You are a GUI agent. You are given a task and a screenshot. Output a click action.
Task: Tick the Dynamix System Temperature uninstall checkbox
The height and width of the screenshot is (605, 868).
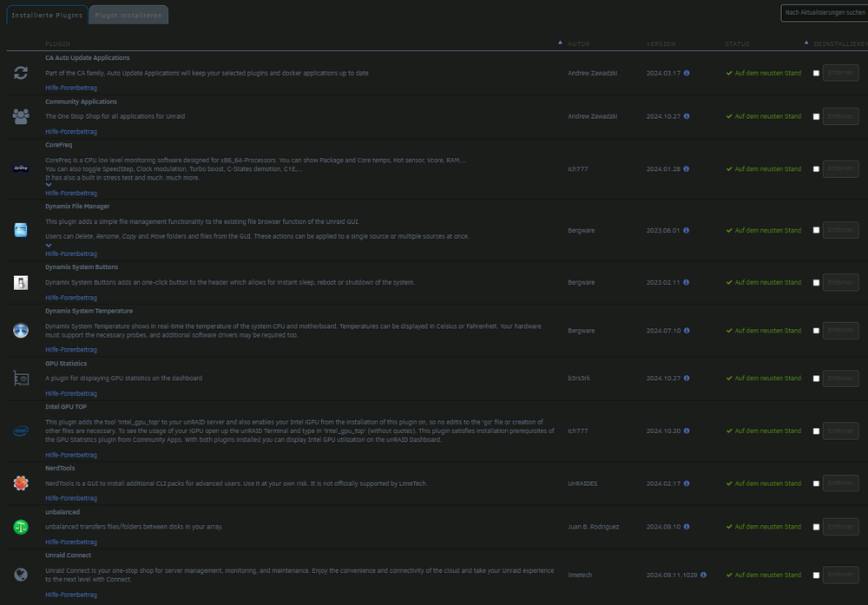816,331
